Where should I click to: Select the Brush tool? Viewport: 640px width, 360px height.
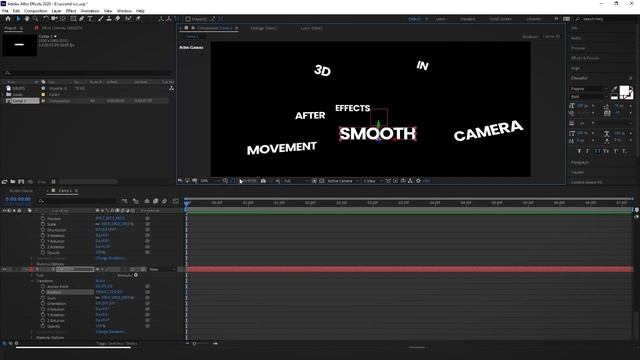click(100, 19)
